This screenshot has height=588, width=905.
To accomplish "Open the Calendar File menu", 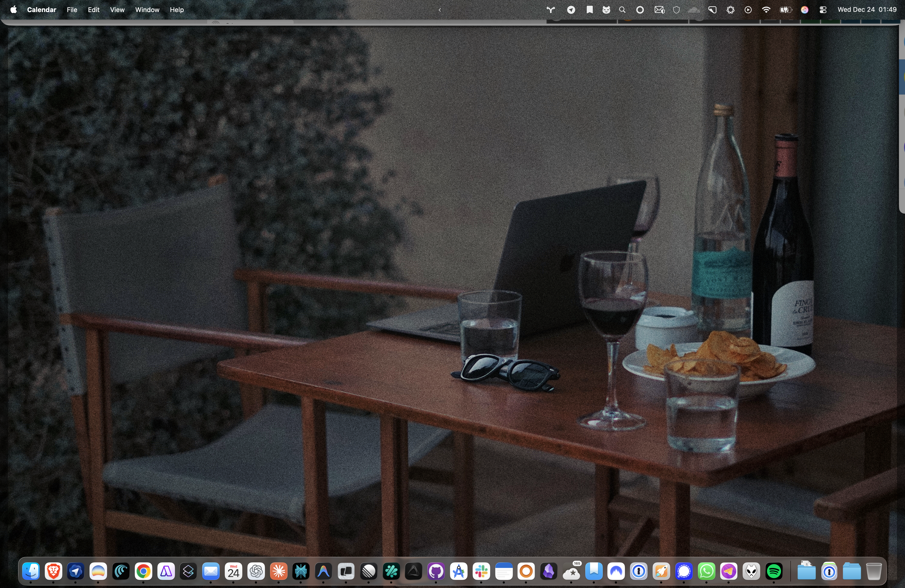I will [72, 10].
